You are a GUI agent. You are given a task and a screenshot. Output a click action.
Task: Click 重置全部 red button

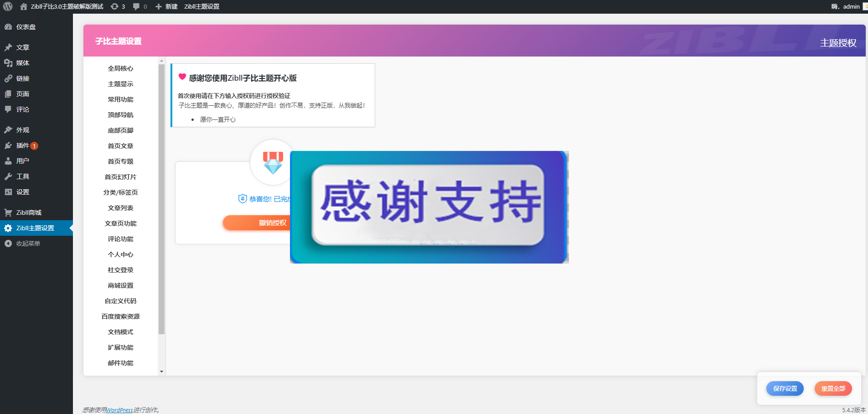click(x=833, y=388)
